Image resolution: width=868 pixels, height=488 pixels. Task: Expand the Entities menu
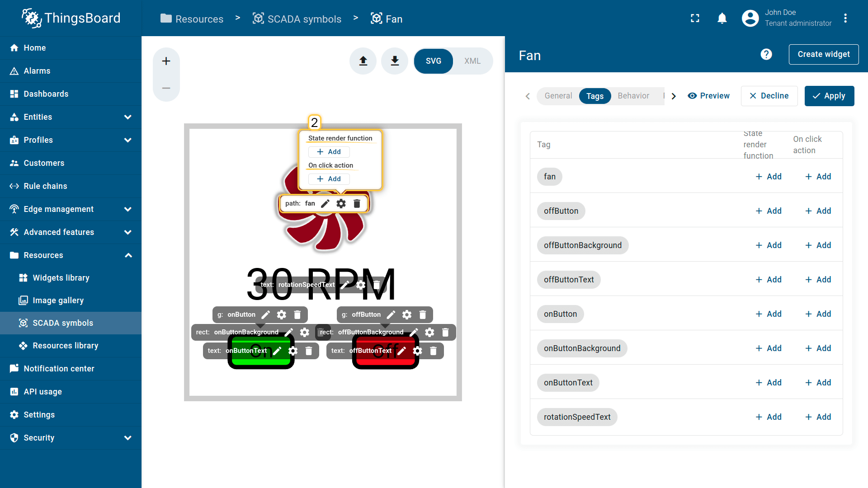[x=128, y=117]
